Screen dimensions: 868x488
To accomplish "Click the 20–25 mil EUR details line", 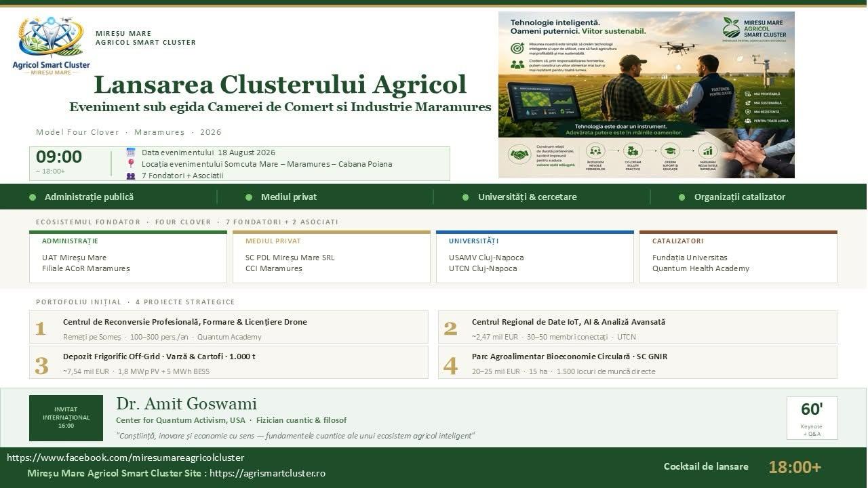I will 564,371.
